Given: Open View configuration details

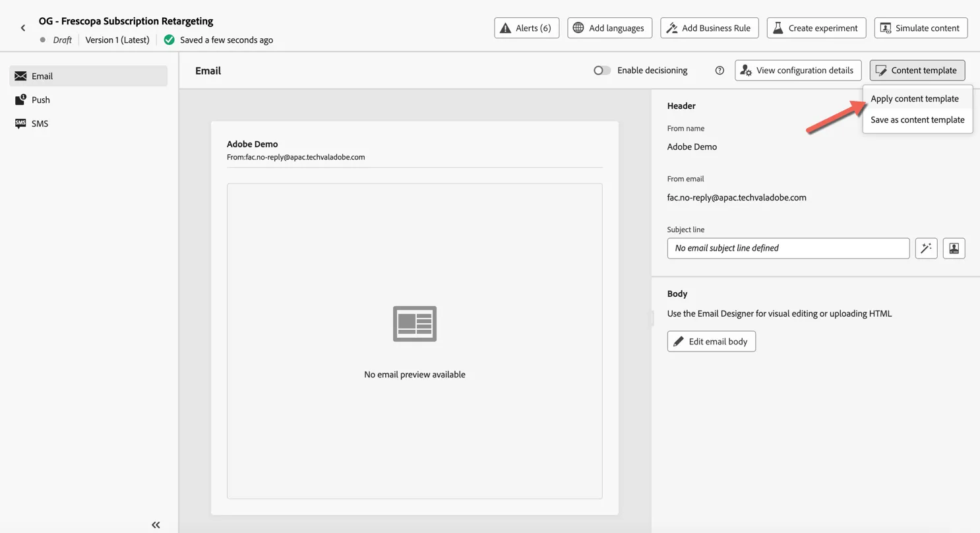Looking at the screenshot, I should click(x=798, y=71).
